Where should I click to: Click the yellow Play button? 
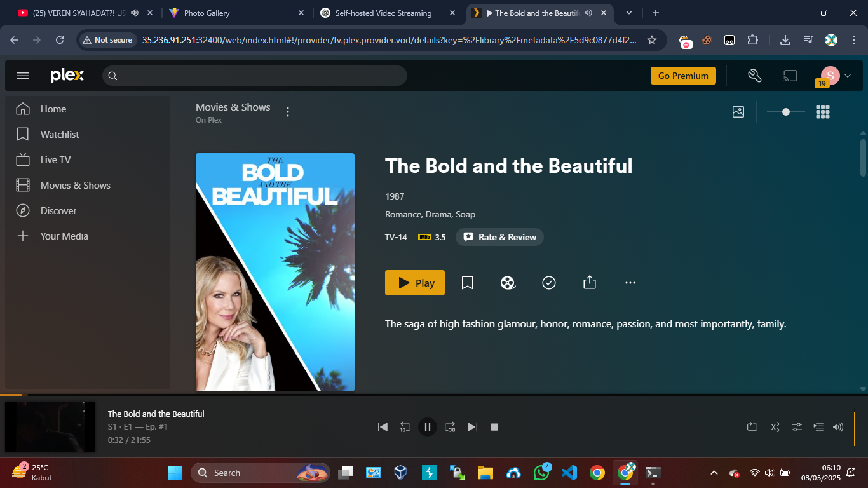click(415, 283)
